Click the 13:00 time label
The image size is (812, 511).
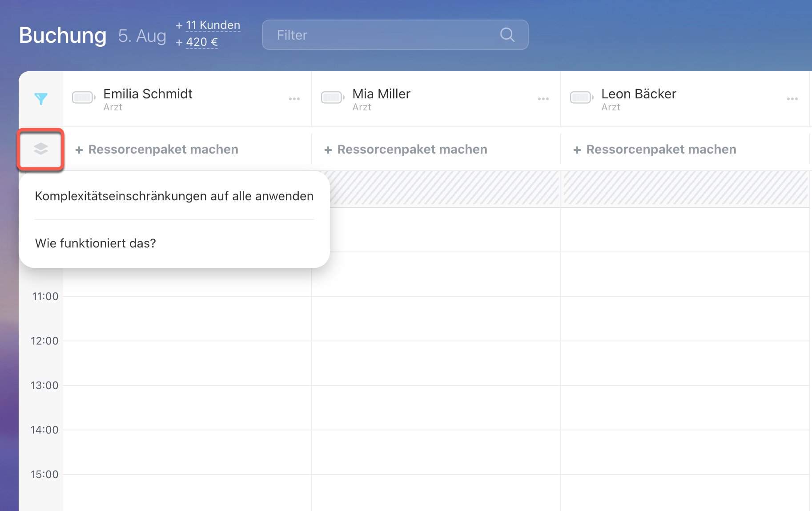[44, 385]
